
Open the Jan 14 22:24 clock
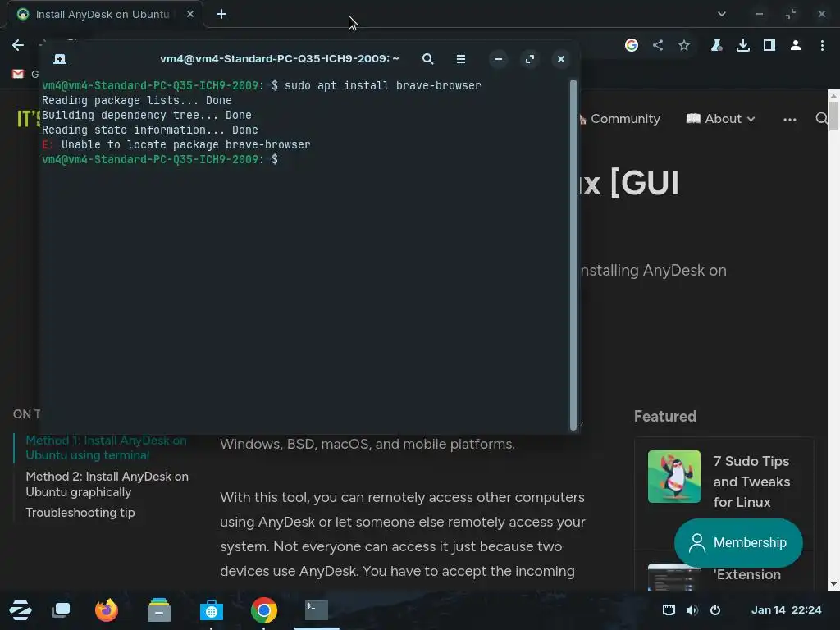786,610
